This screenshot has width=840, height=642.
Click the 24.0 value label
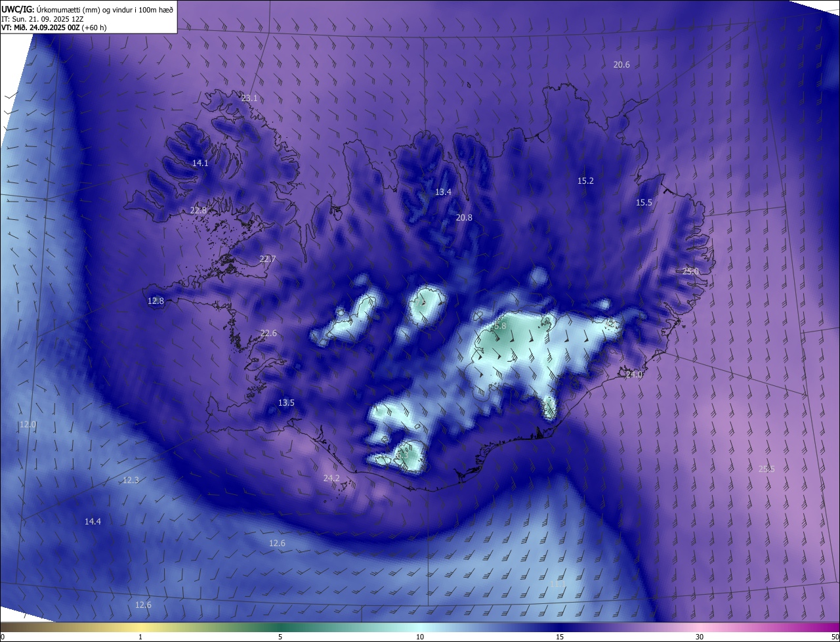coord(634,374)
